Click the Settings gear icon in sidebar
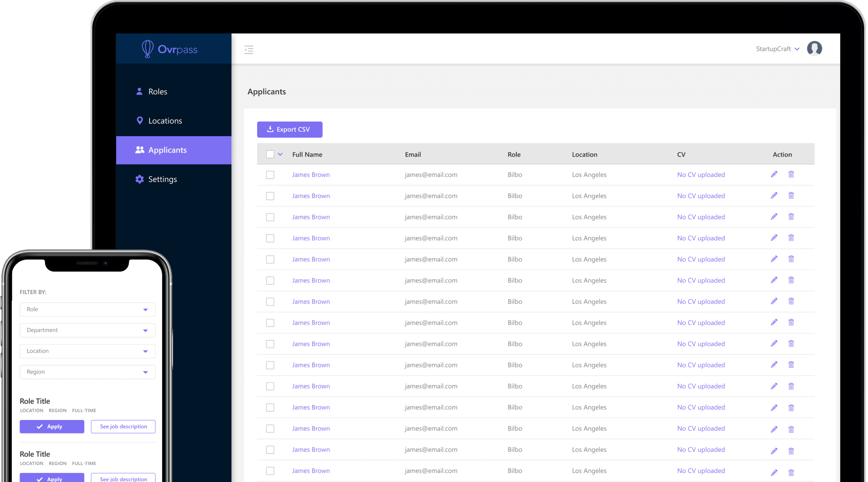 coord(140,179)
